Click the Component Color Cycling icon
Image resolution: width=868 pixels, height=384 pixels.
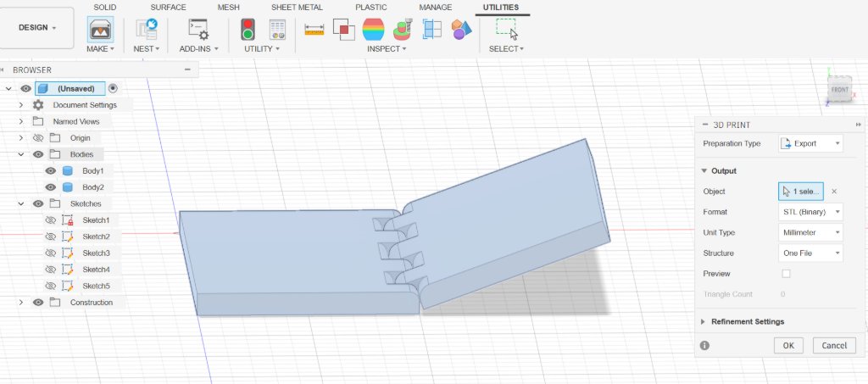[461, 30]
